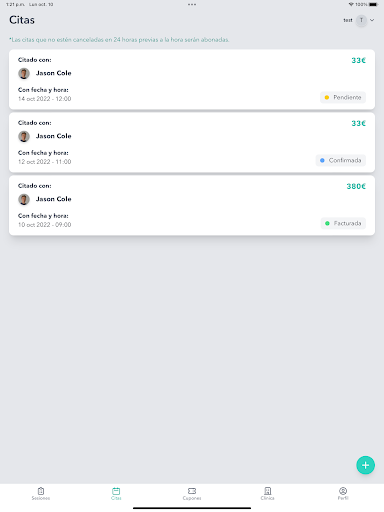Click the 380€ price label

click(x=356, y=186)
